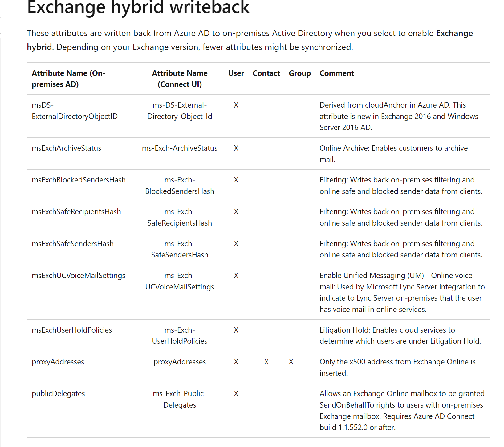Viewport: 504px width, 447px height.
Task: Select the msExchSafeRecipientsHash row name
Action: tap(76, 211)
